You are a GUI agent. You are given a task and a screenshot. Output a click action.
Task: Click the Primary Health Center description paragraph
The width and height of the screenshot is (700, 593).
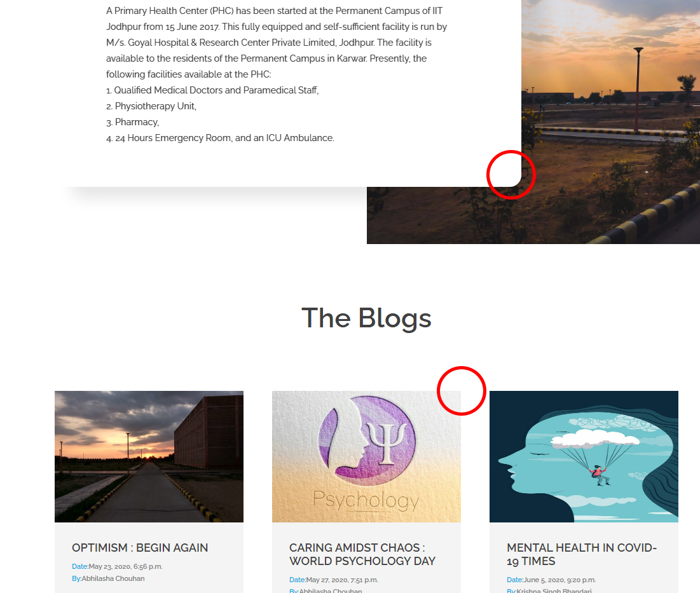click(x=277, y=43)
